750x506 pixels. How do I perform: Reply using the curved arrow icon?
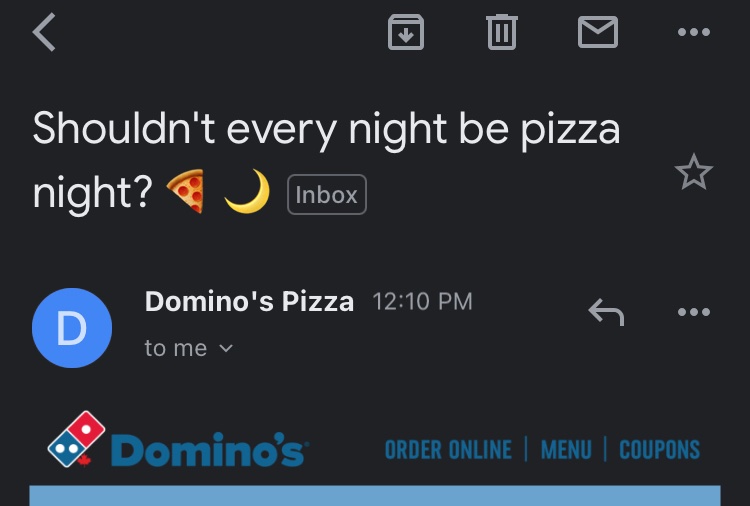click(x=606, y=312)
